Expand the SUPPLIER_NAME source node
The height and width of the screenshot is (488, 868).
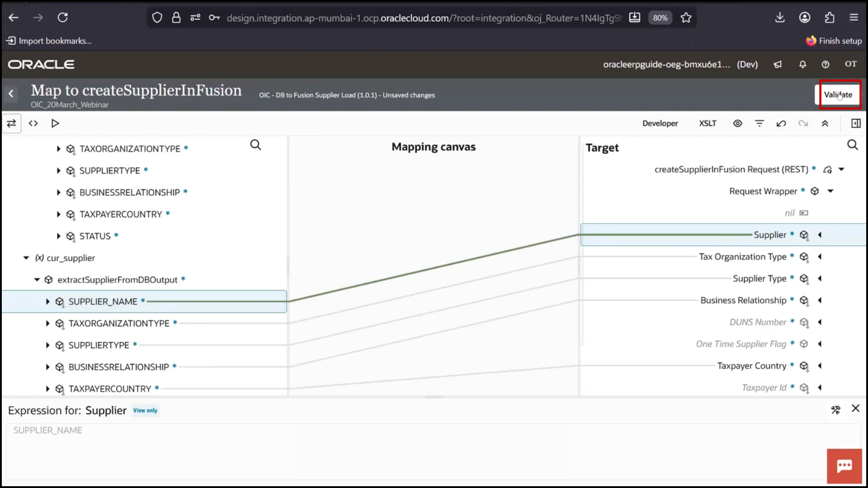47,301
